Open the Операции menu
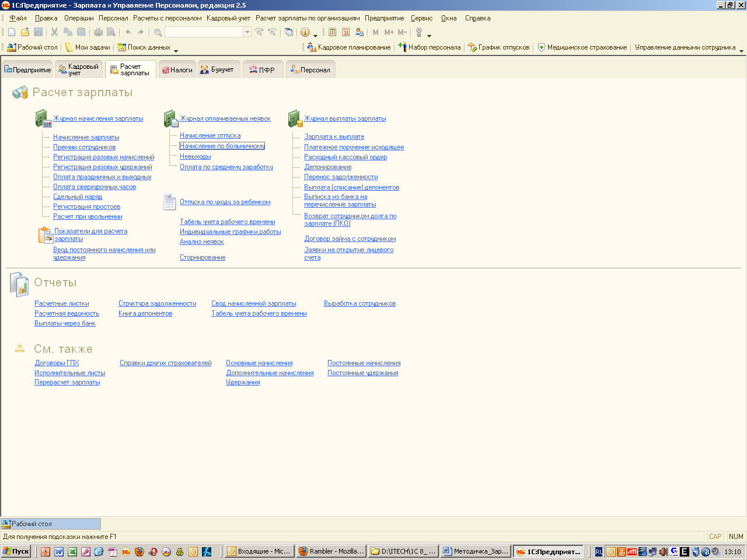The height and width of the screenshot is (560, 747). [x=79, y=18]
